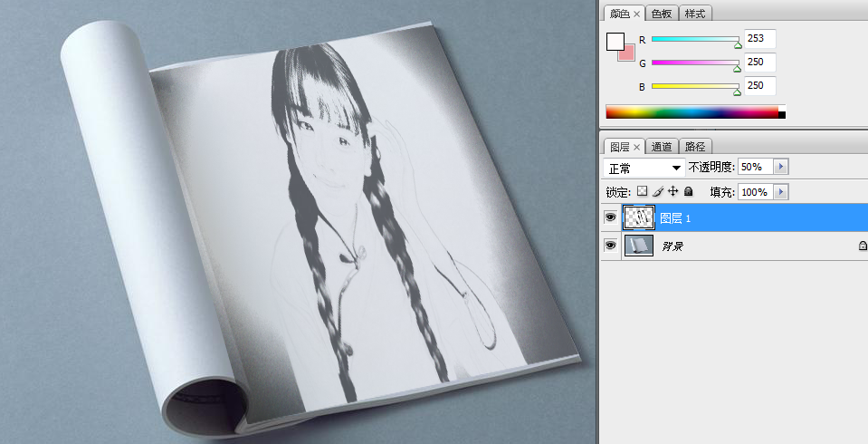The width and height of the screenshot is (868, 444).
Task: Click the lock all padlock icon
Action: coord(688,191)
